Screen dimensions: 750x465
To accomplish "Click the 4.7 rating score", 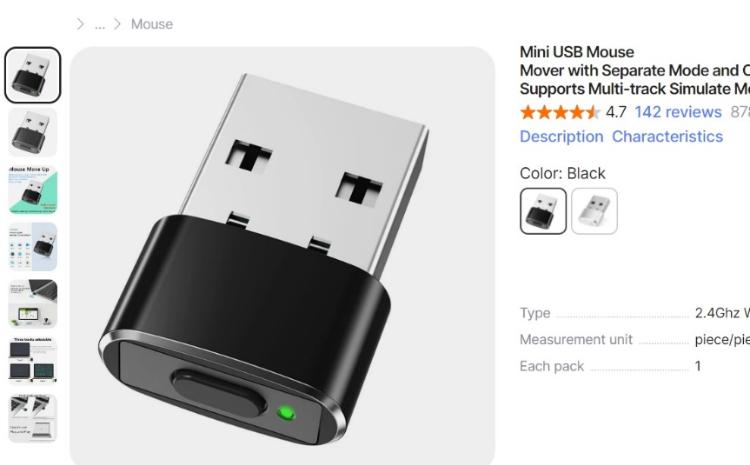I will pos(616,112).
